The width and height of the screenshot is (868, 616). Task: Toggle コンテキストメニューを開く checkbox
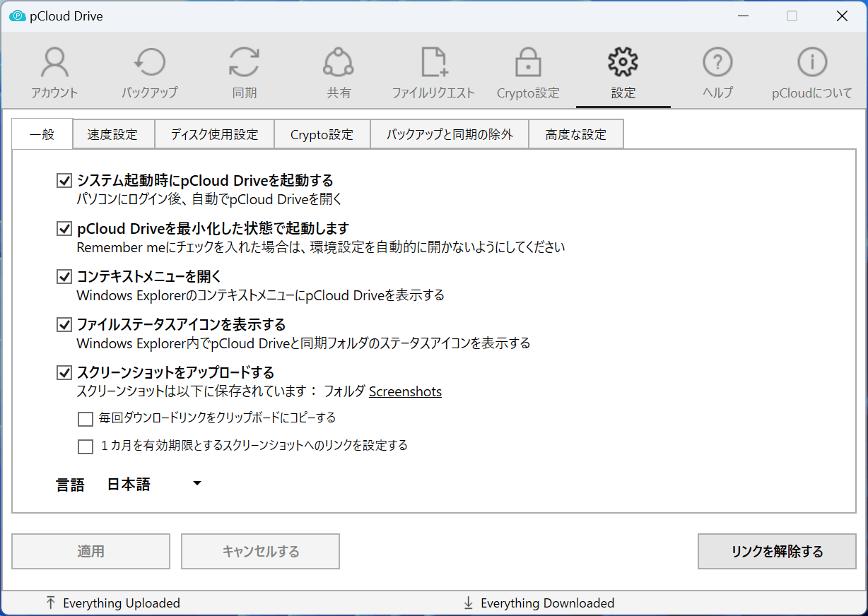[x=64, y=276]
